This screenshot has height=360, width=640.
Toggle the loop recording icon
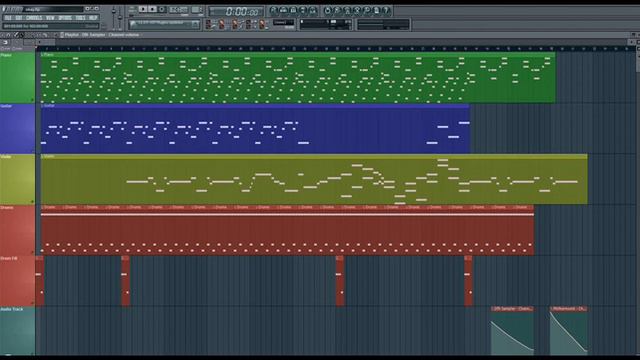[248, 24]
